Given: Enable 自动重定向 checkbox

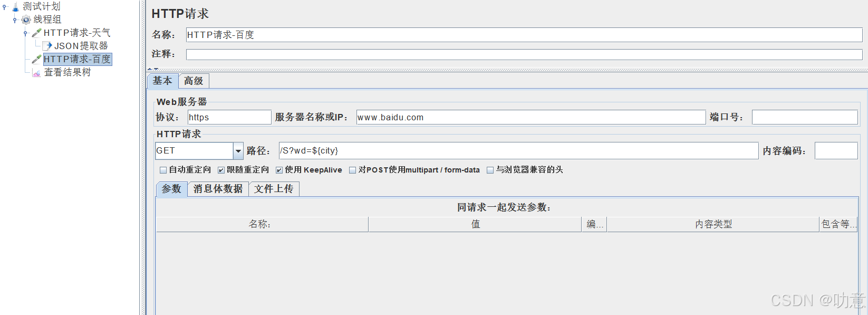Looking at the screenshot, I should [x=163, y=170].
